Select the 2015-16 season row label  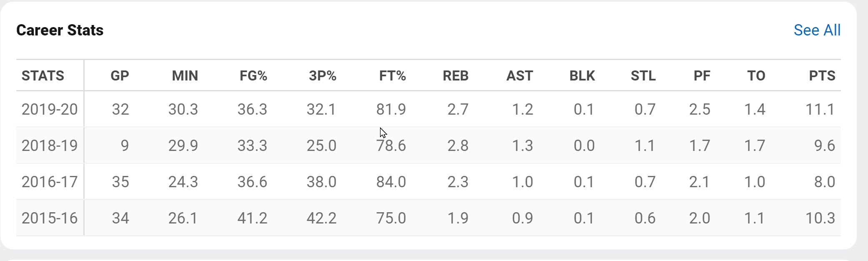coord(50,218)
